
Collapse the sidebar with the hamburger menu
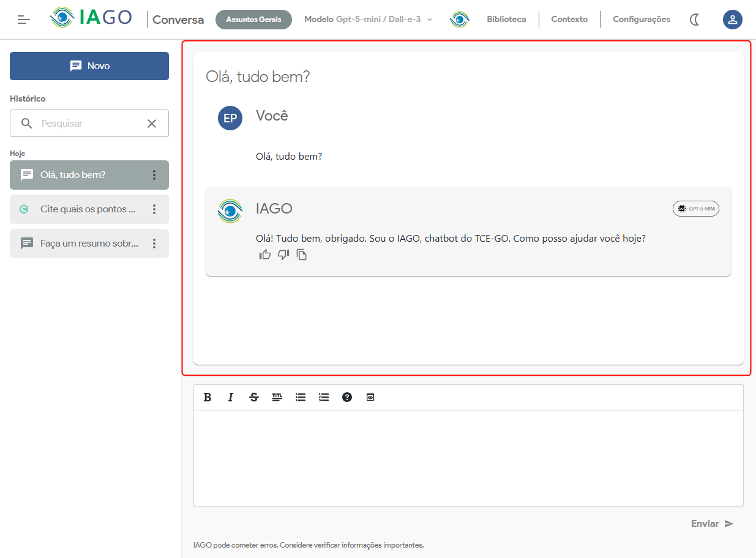click(24, 20)
